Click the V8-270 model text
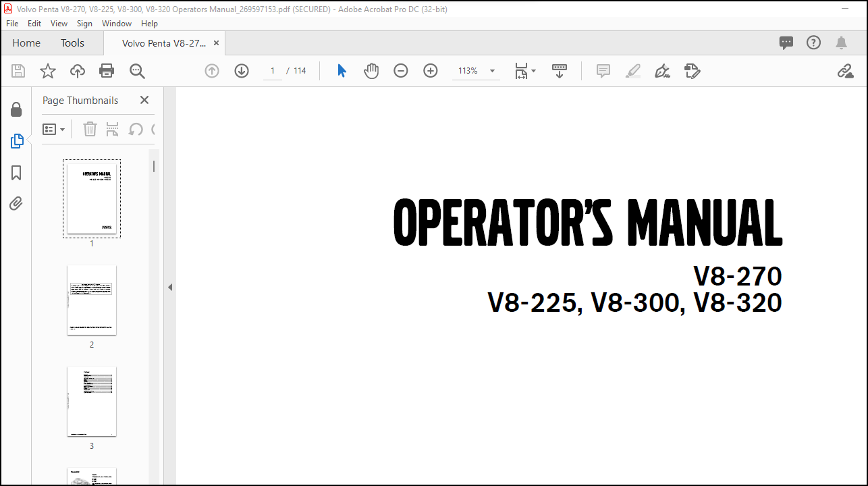 (738, 276)
